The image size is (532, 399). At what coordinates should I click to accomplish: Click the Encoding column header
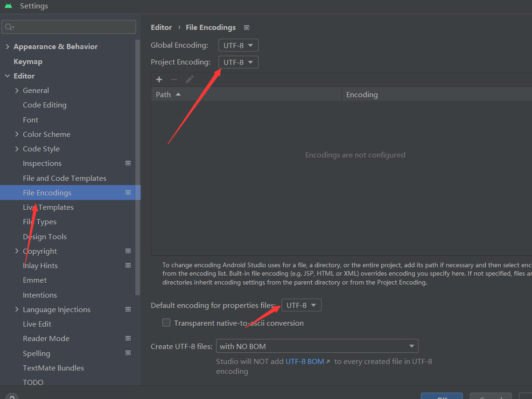(437, 94)
